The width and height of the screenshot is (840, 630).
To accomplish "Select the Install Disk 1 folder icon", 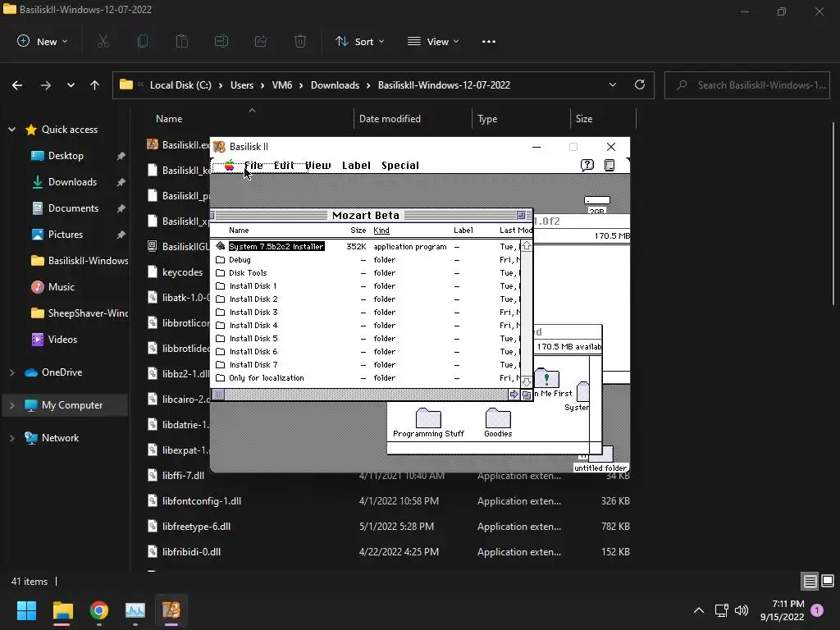I will (220, 286).
